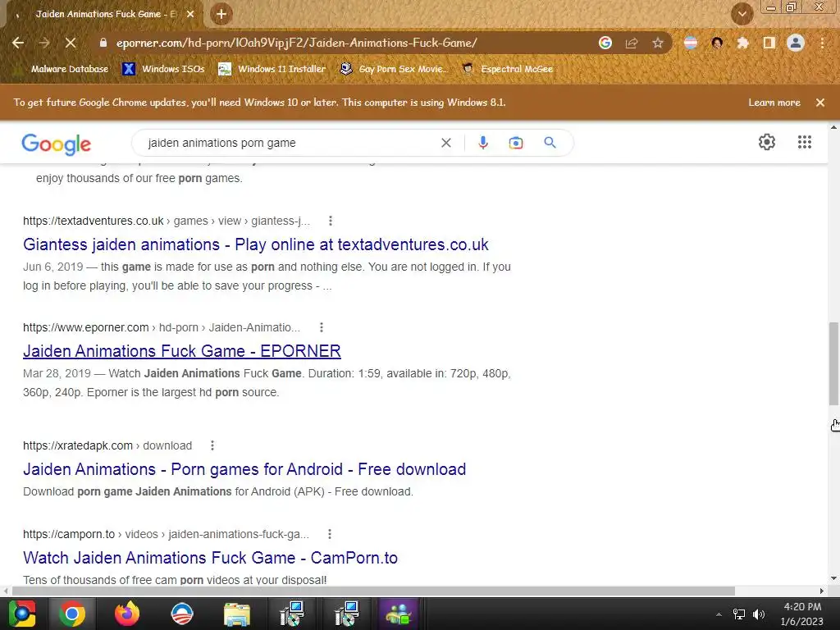Click the scrollbar down arrow
840x630 pixels.
(833, 578)
